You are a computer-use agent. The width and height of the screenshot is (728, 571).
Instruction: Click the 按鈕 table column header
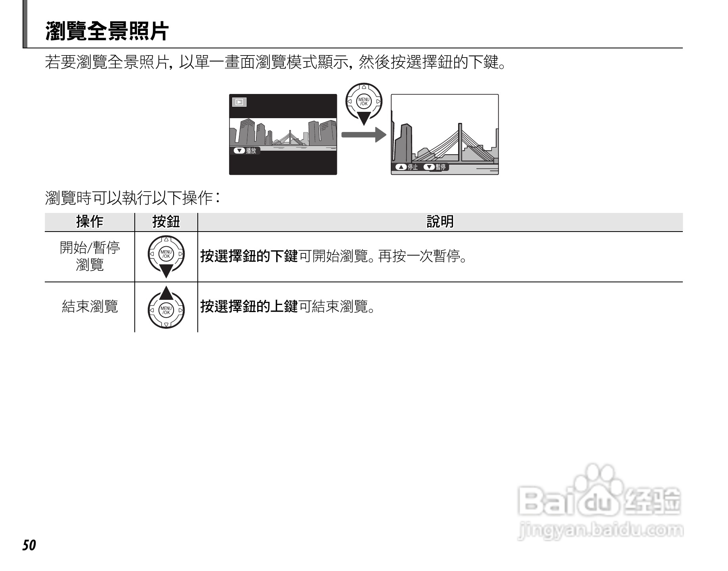[166, 222]
